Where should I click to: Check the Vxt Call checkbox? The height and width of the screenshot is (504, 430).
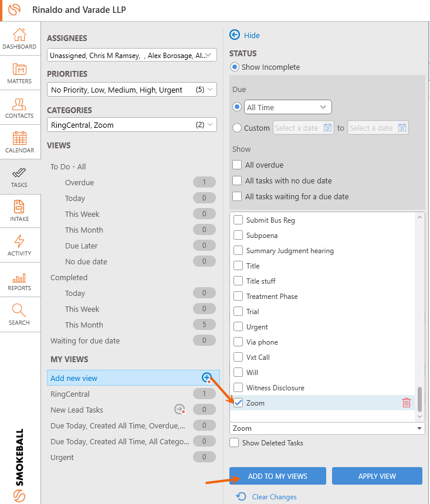(x=238, y=357)
